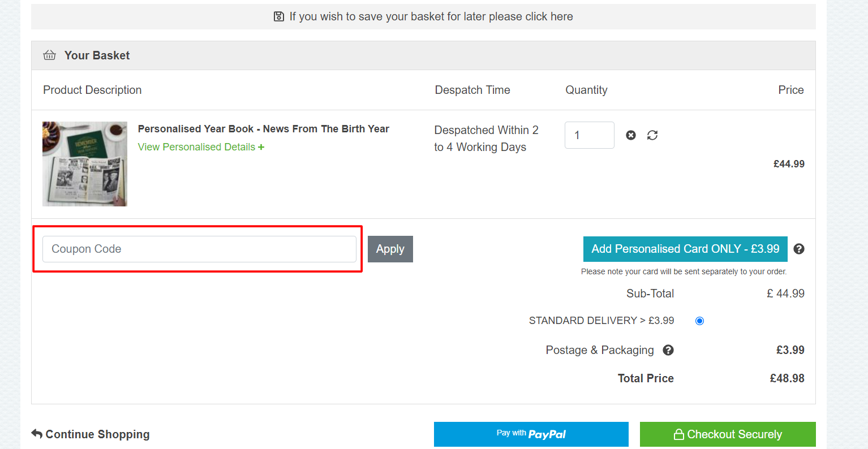Click the padlock icon on Checkout Securely

point(679,434)
